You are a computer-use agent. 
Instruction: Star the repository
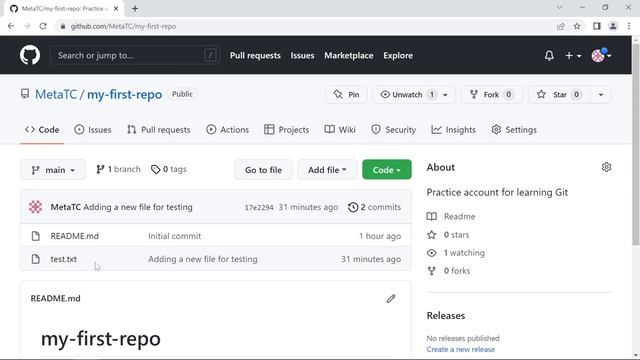pyautogui.click(x=559, y=95)
